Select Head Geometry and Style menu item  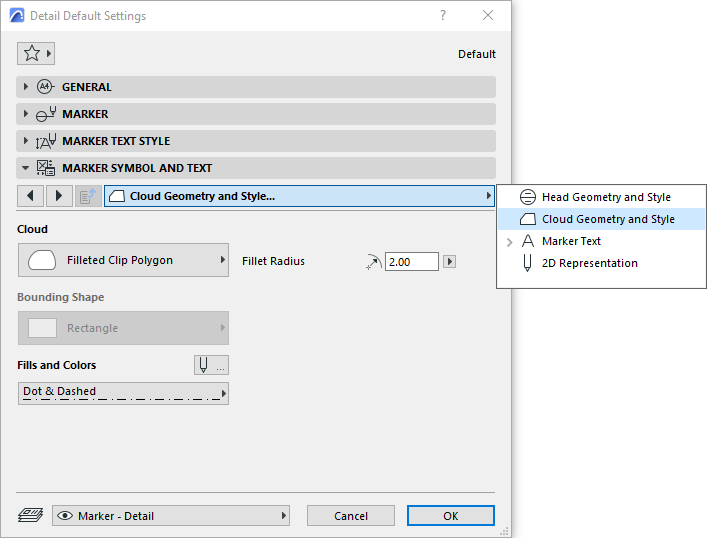[605, 197]
